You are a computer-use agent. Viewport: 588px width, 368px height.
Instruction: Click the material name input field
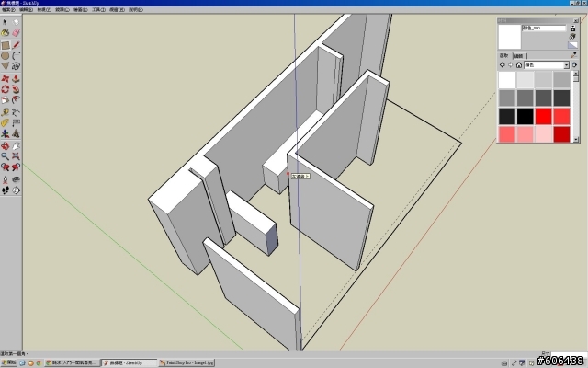coord(543,29)
